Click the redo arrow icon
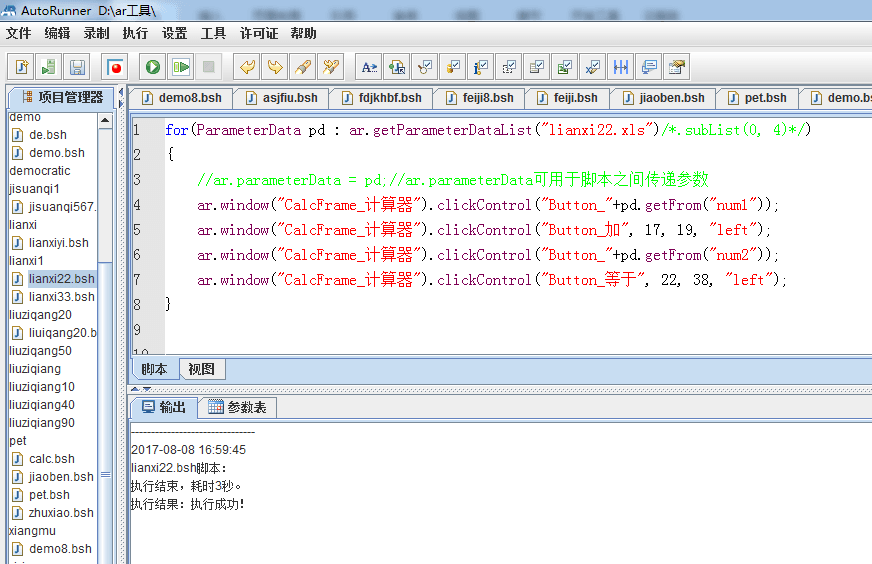The width and height of the screenshot is (872, 564). (x=274, y=67)
